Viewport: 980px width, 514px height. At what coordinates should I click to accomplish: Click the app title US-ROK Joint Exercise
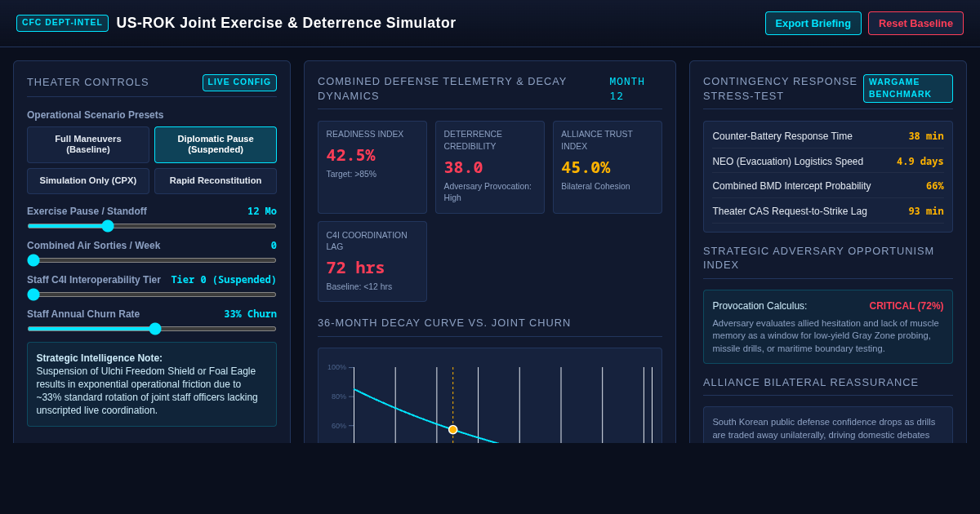286,23
